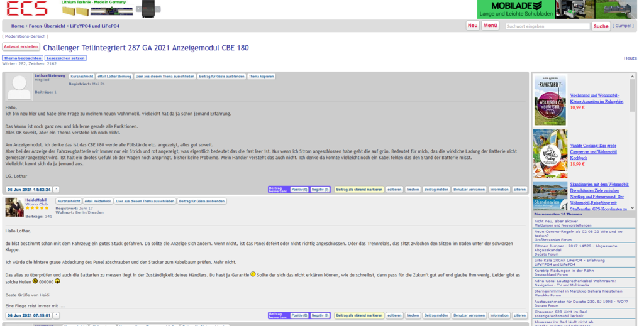The height and width of the screenshot is (326, 644).
Task: Open the LotharSteinweg profile name
Action: 50,76
